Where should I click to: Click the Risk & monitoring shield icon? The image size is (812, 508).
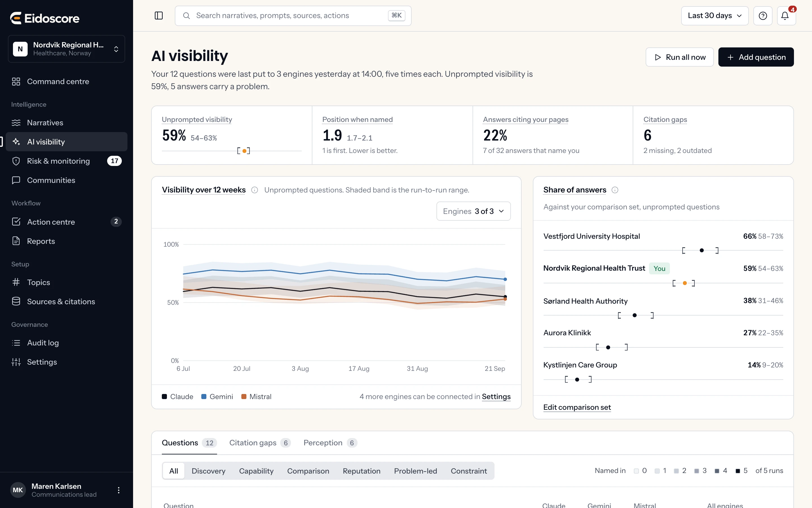click(16, 161)
